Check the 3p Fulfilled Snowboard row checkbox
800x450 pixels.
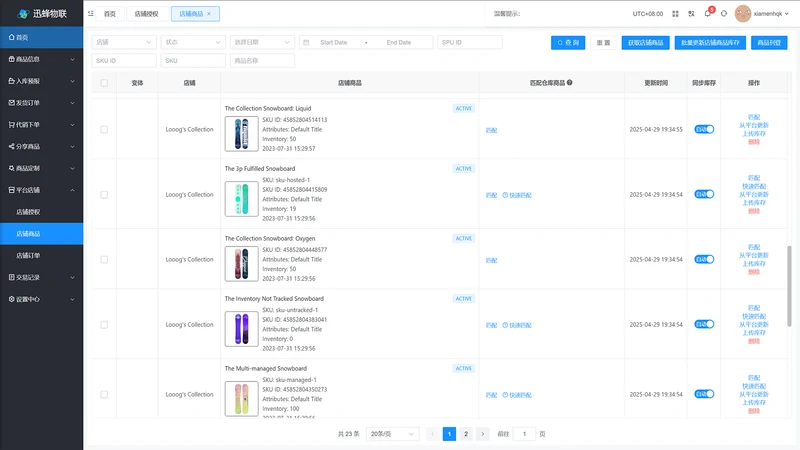pos(104,194)
